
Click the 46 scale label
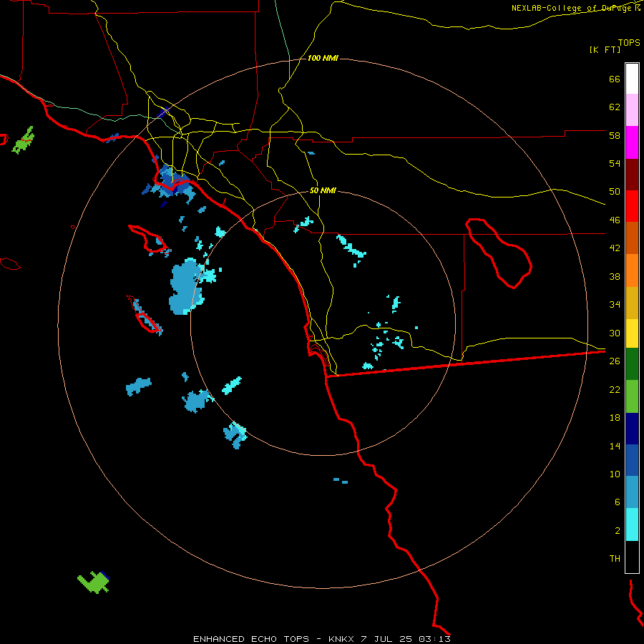coord(615,220)
